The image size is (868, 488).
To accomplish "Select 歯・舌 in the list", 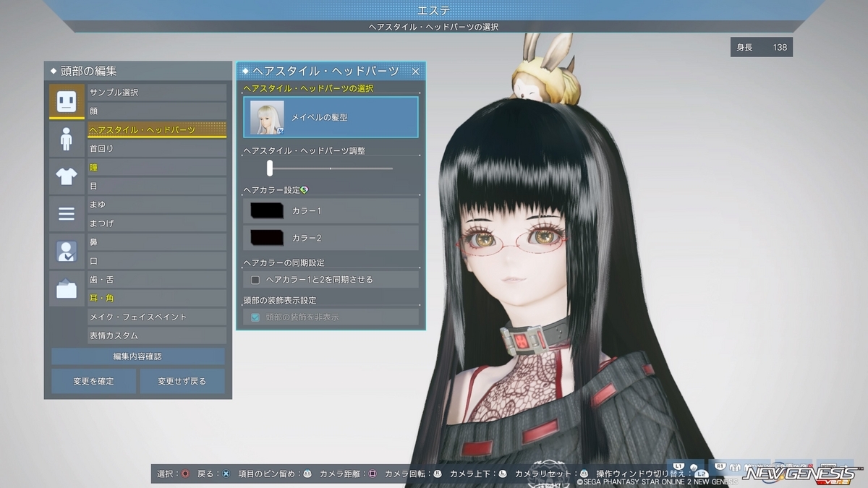I will tap(158, 280).
